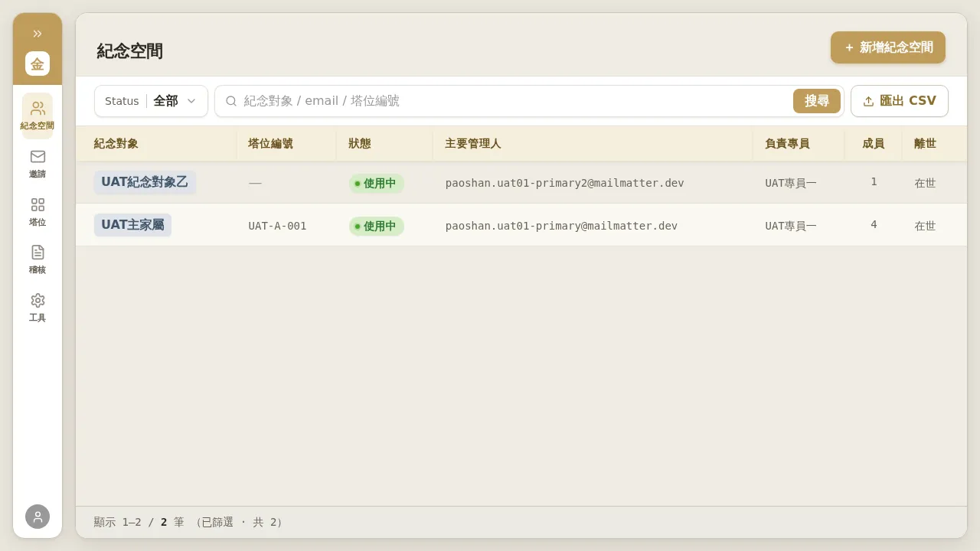Expand the sidebar with double chevron

click(x=38, y=33)
